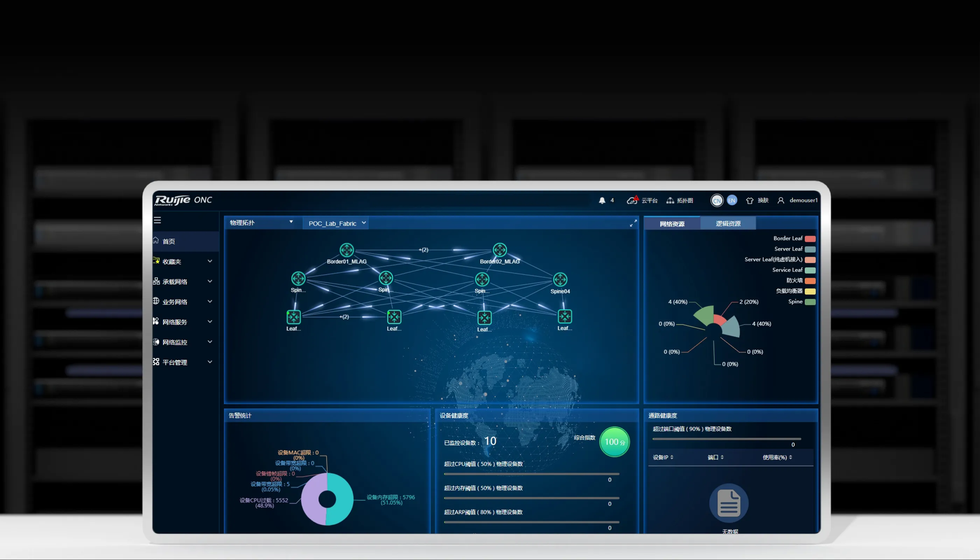Toggle the Border Leaf legend swatch

click(x=810, y=239)
